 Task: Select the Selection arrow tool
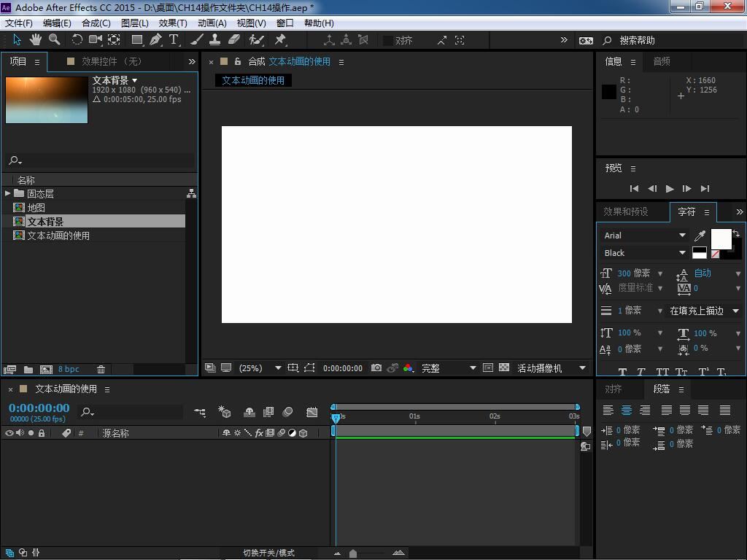click(18, 40)
